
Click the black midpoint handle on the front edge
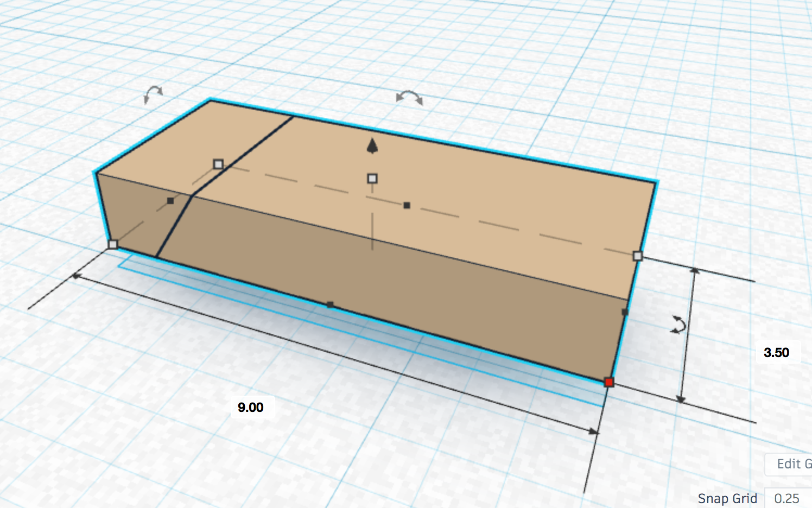[x=329, y=305]
